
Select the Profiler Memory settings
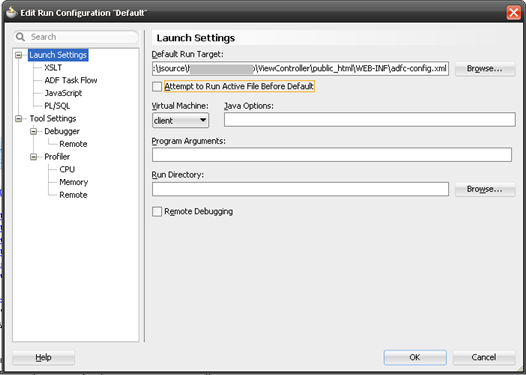[x=73, y=182]
